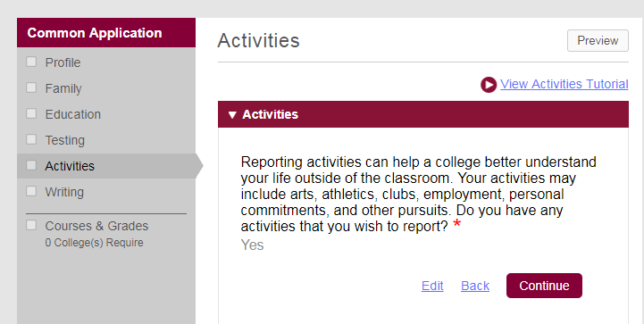Open the Profile section

(x=63, y=62)
